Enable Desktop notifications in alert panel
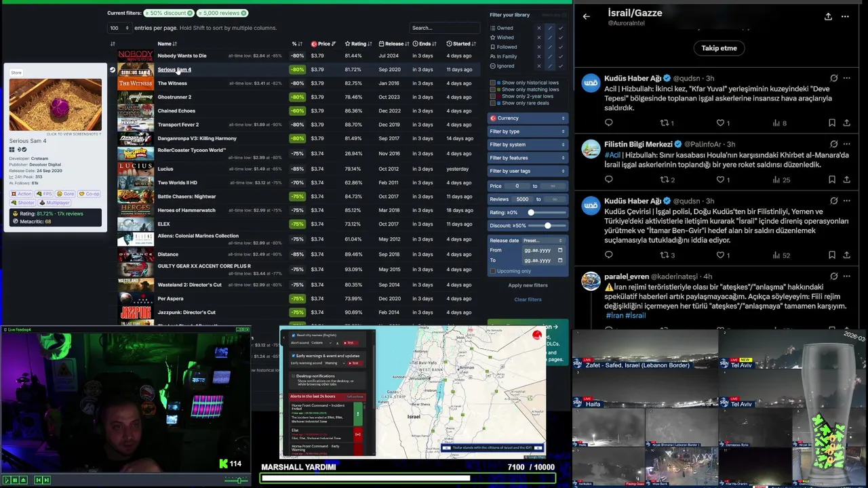The width and height of the screenshot is (868, 488). [x=293, y=375]
